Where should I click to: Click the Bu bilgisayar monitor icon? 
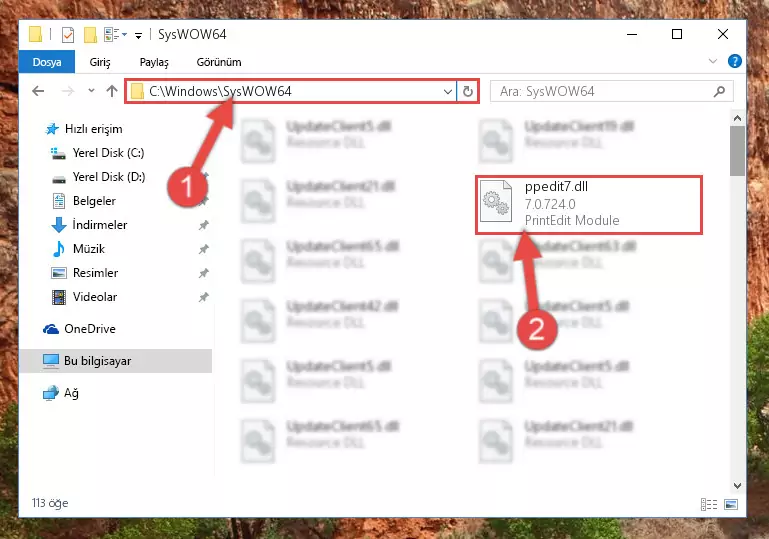tap(51, 361)
